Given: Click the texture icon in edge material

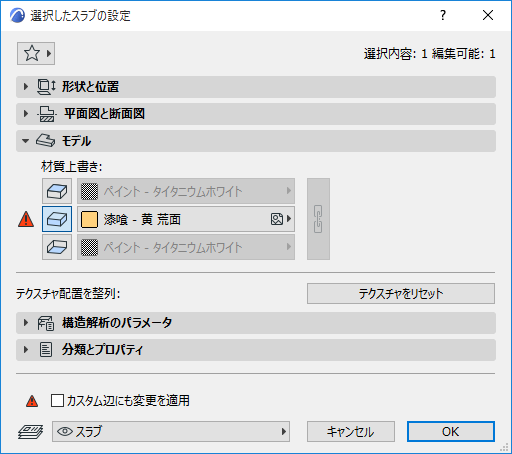Looking at the screenshot, I should point(277,219).
